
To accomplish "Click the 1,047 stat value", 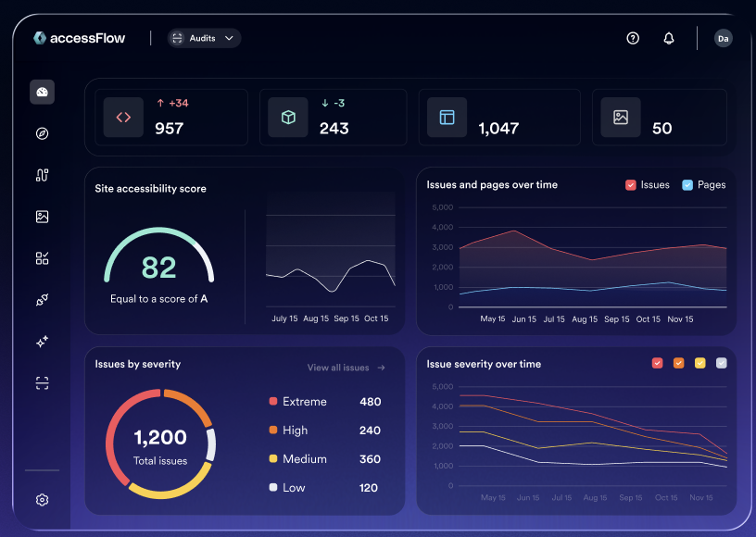I will point(498,128).
